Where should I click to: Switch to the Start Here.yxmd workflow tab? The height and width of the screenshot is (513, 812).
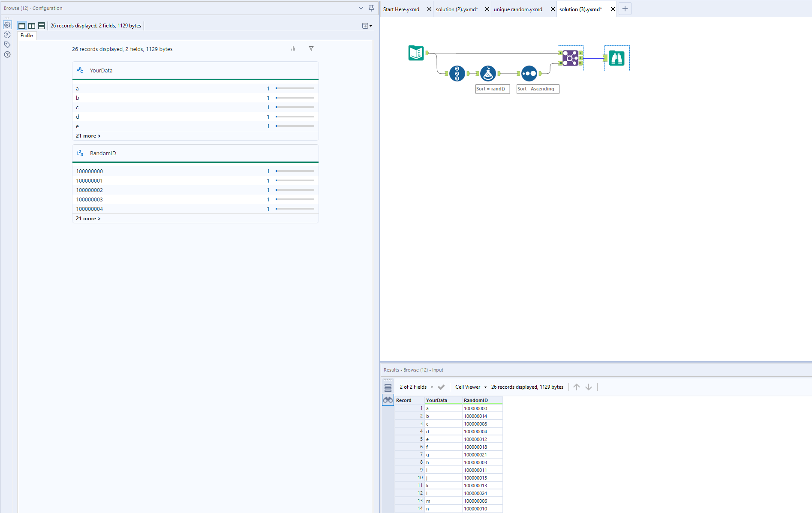[400, 9]
